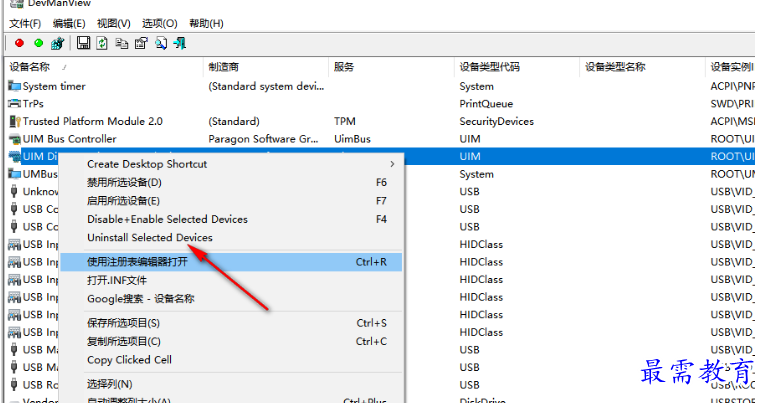
Task: Select the System timer device row
Action: click(54, 86)
